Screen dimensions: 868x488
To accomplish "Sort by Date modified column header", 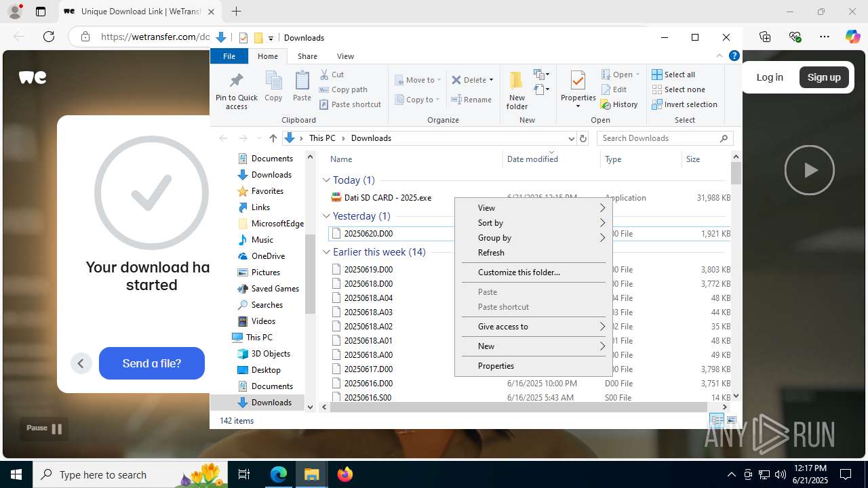I will point(532,159).
